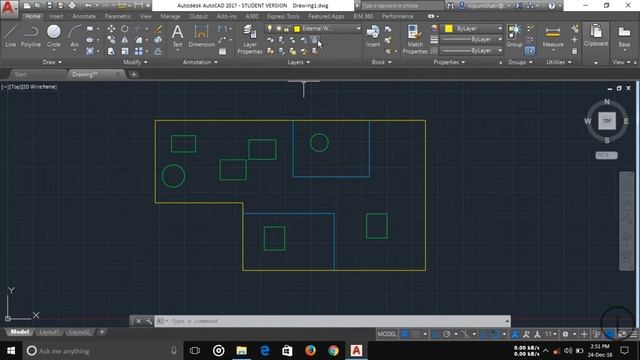This screenshot has width=640, height=360.
Task: Click the Dimension tool
Action: [x=201, y=36]
